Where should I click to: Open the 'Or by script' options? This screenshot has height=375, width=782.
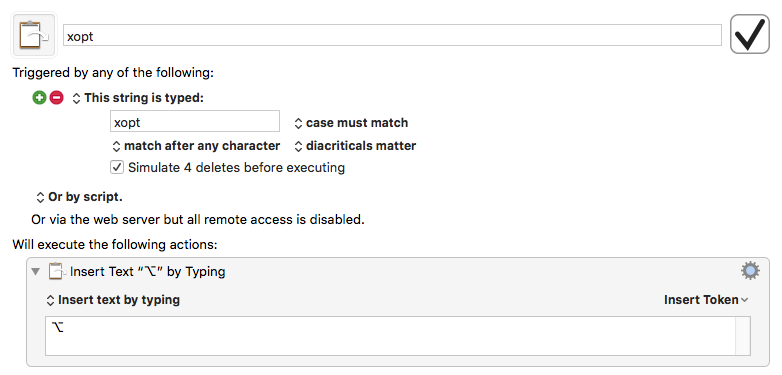79,197
